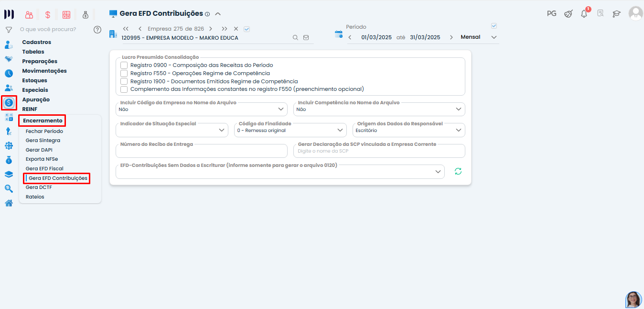Check Registro 0900 - Composição das Receitas
The height and width of the screenshot is (309, 644).
click(x=124, y=65)
